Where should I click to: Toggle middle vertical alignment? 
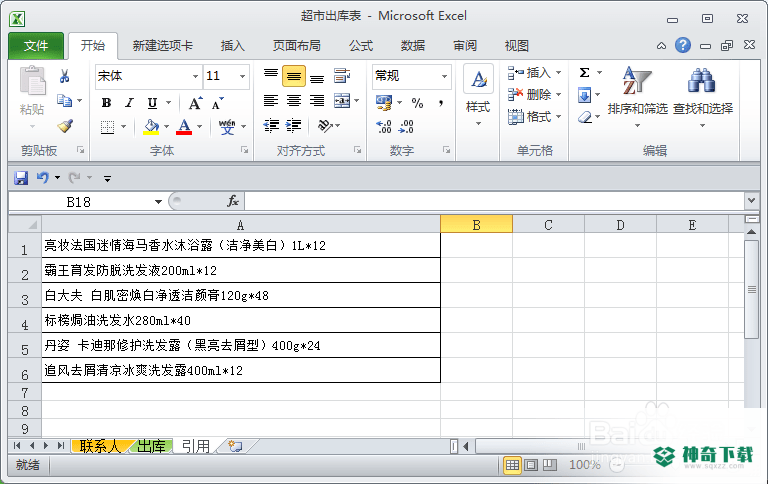[294, 76]
